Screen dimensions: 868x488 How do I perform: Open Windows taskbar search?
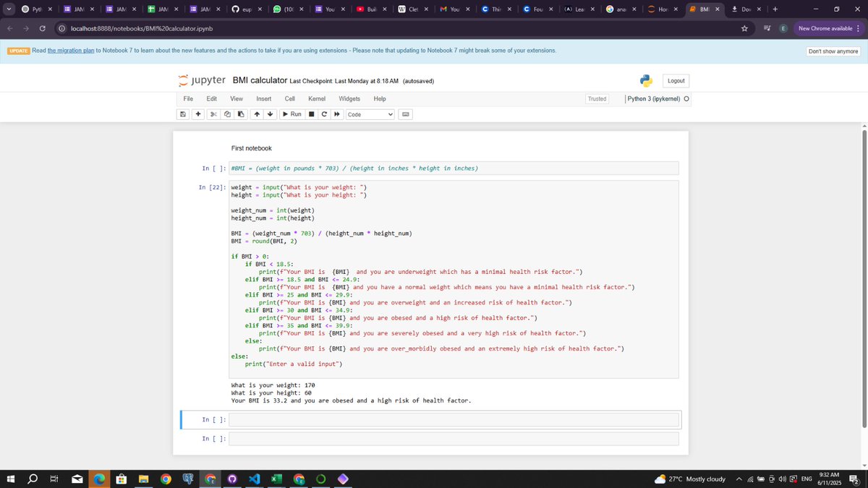33,479
